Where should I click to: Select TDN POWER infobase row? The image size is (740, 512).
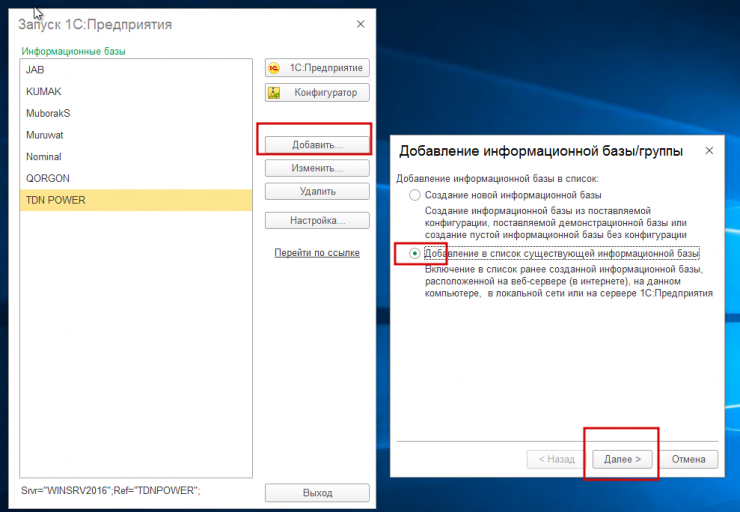(x=136, y=200)
